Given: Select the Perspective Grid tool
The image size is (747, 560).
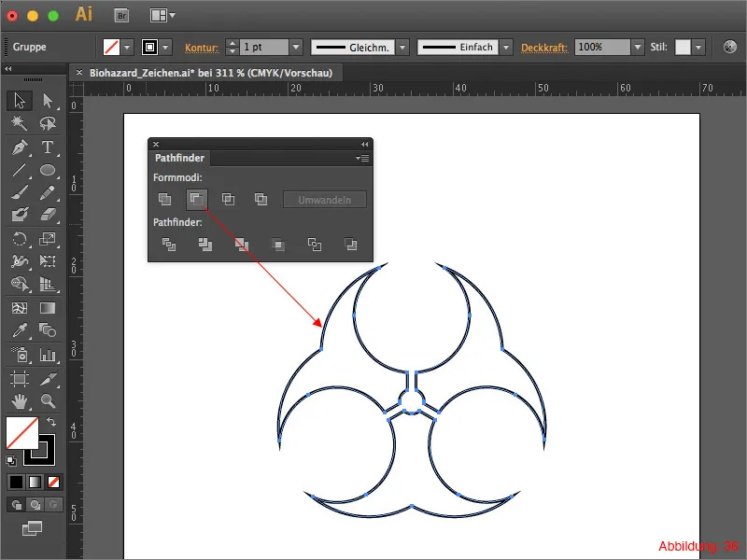Looking at the screenshot, I should 48,284.
